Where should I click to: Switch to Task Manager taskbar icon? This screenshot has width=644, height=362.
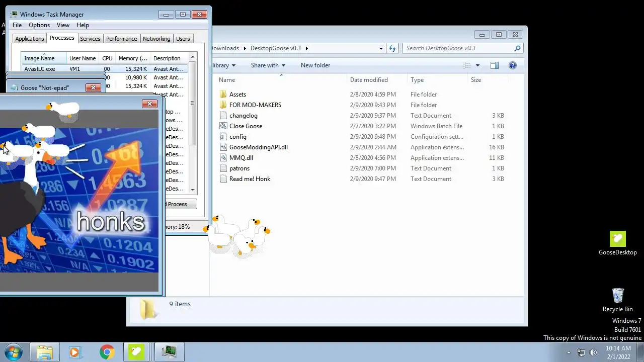click(169, 352)
